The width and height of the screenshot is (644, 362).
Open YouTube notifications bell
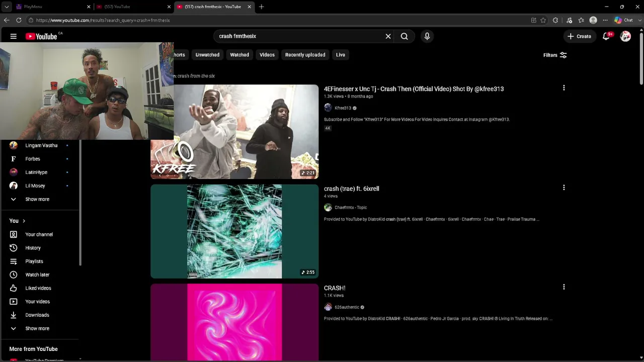click(x=607, y=36)
